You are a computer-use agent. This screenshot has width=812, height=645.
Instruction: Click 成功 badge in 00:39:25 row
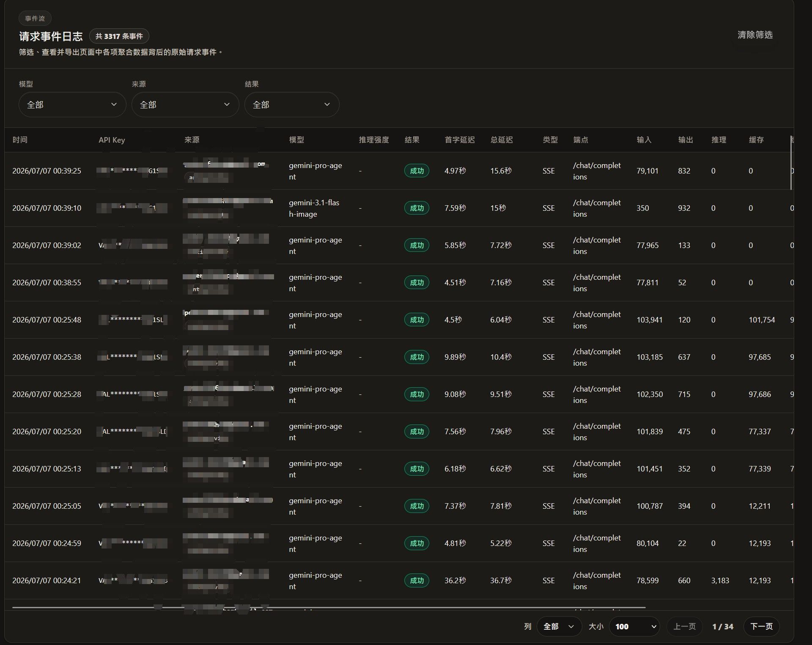[417, 171]
